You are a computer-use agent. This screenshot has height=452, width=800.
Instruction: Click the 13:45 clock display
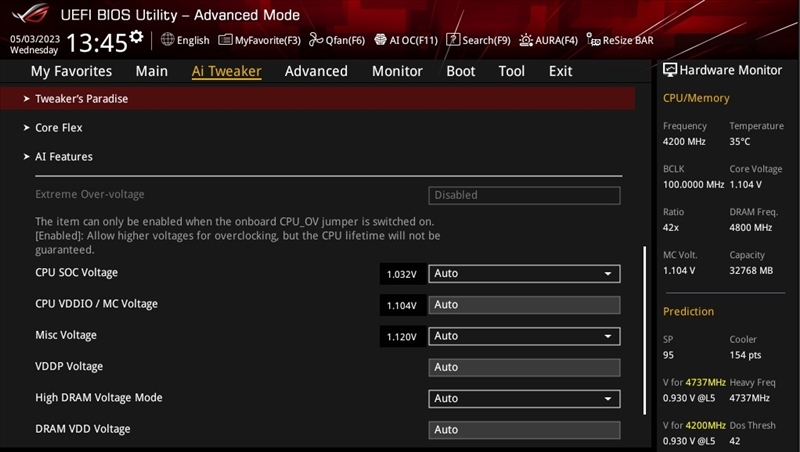coord(96,43)
